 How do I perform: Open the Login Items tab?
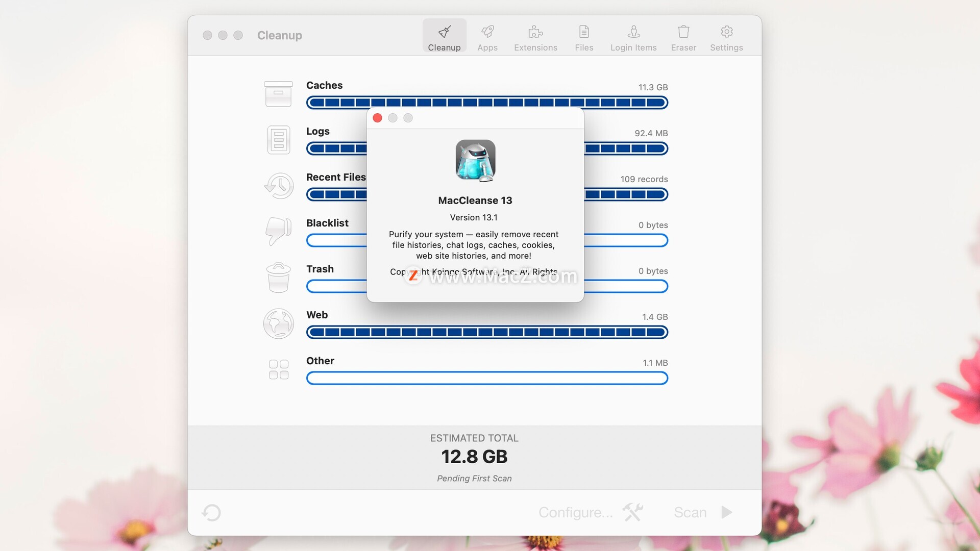633,38
